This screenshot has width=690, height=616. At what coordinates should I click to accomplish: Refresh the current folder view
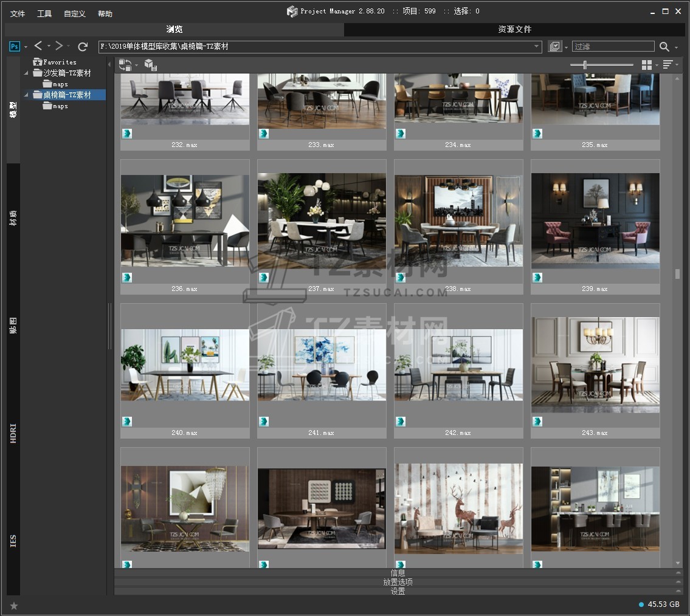83,47
